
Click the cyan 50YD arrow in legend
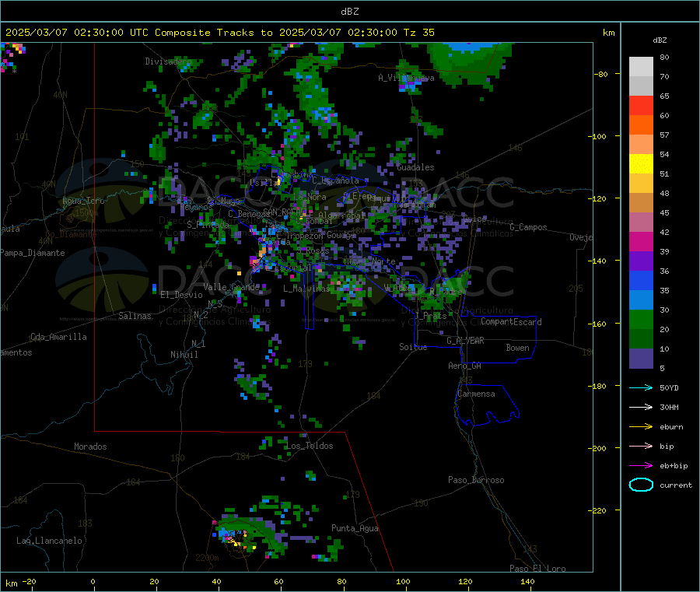coord(641,387)
